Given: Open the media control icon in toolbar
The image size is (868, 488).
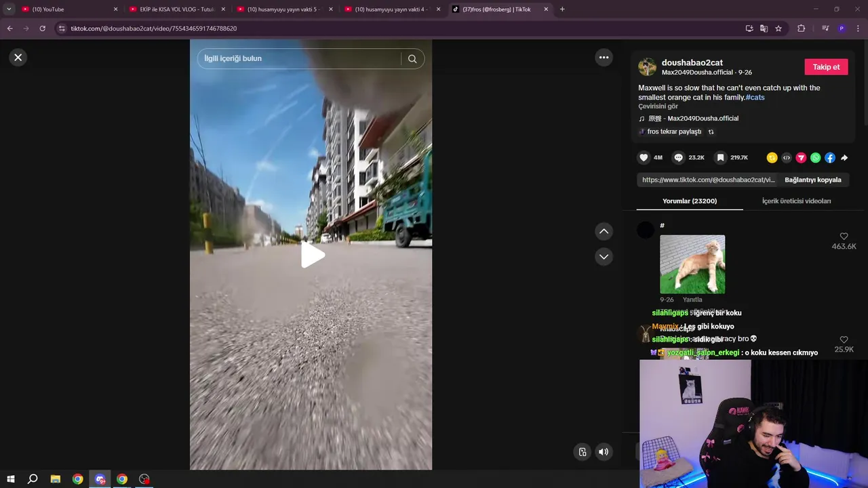Looking at the screenshot, I should click(x=825, y=28).
